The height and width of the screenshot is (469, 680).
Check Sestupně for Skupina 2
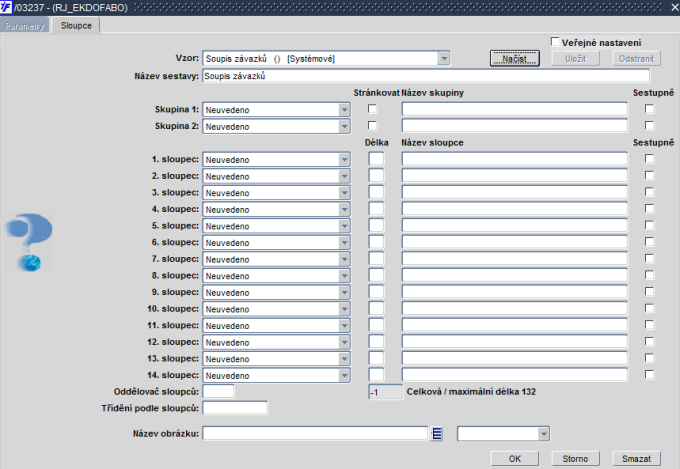tap(649, 125)
